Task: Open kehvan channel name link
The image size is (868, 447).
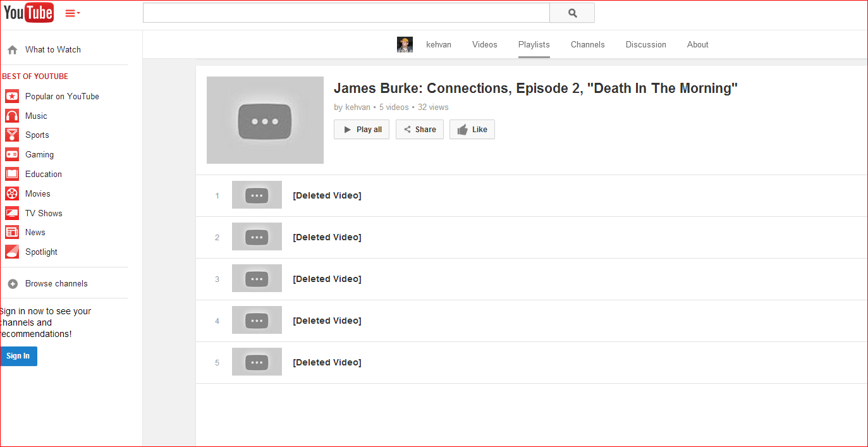Action: [439, 44]
